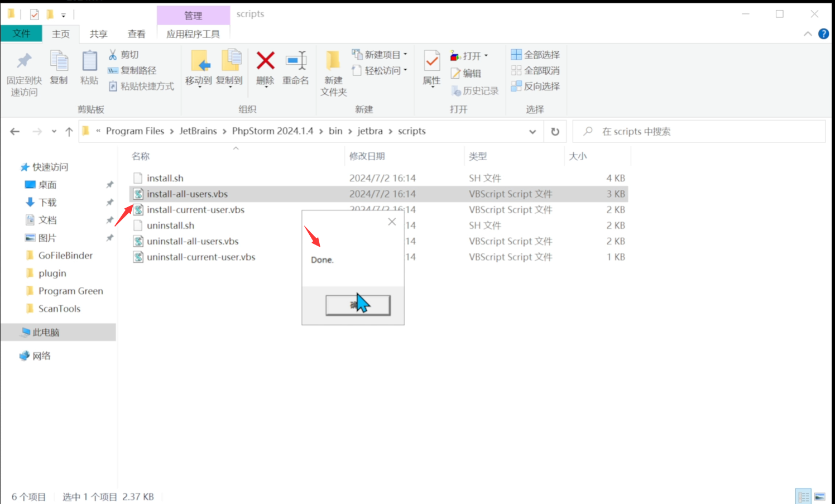Open the Quick Access Toolbar customize dropdown
This screenshot has height=504, width=835.
click(64, 15)
